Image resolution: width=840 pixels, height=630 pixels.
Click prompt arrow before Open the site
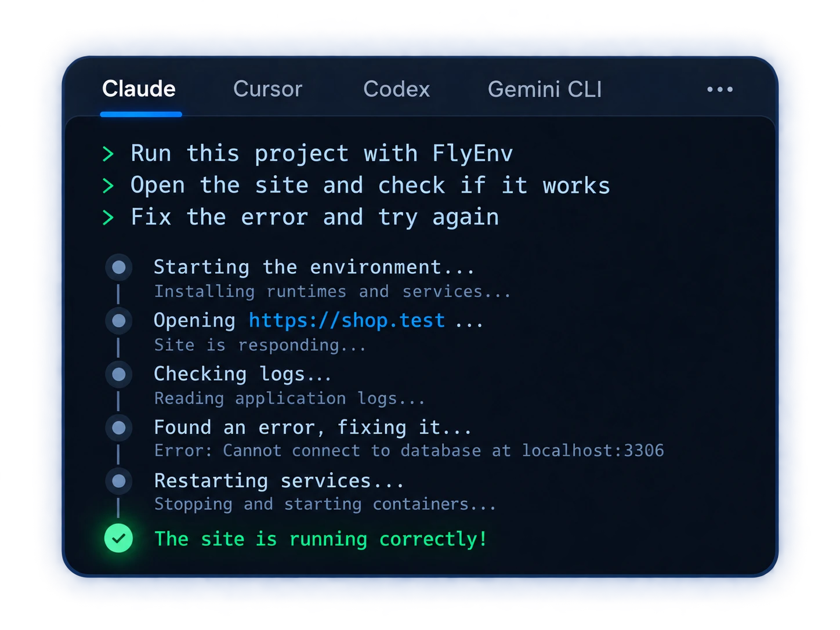108,186
